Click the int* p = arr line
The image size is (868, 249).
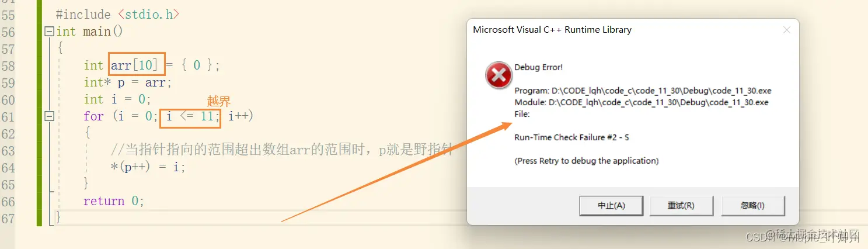128,82
